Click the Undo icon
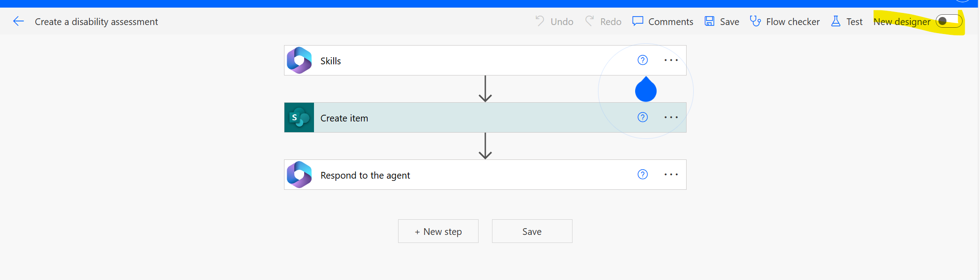980x280 pixels. coord(540,21)
